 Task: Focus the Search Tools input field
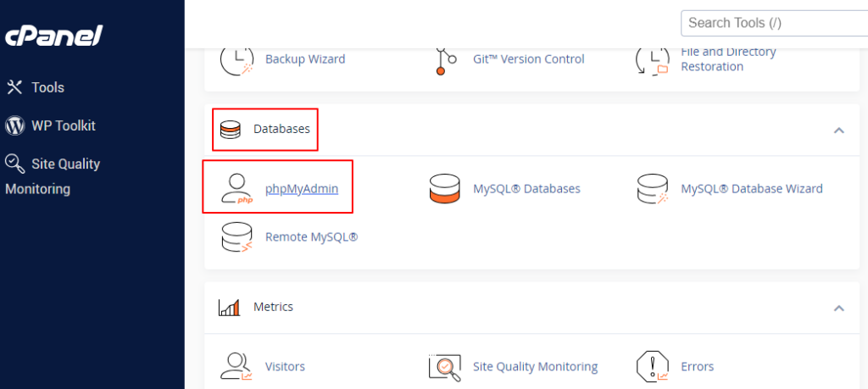point(775,23)
